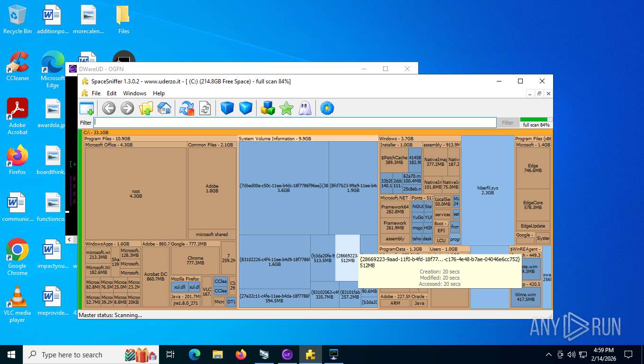Click the second blue cube detail icon
The height and width of the screenshot is (364, 644).
(246, 109)
